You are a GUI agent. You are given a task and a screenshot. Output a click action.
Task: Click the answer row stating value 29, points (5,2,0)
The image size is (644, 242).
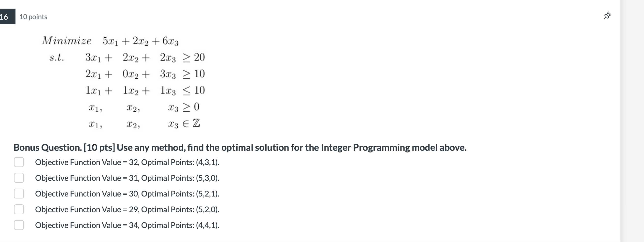point(128,210)
